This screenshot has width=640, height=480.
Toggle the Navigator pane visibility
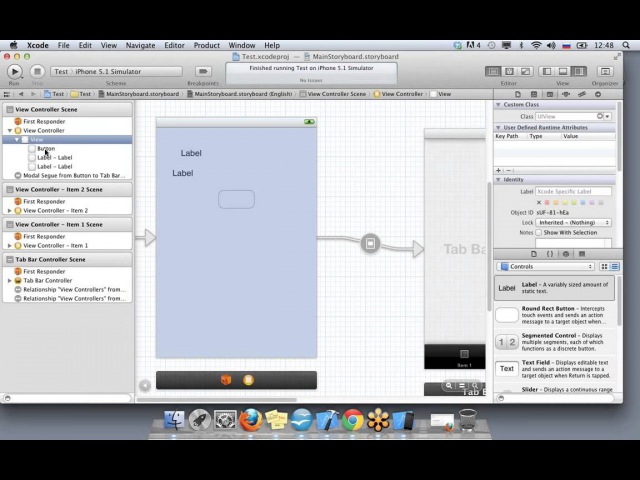pyautogui.click(x=547, y=71)
